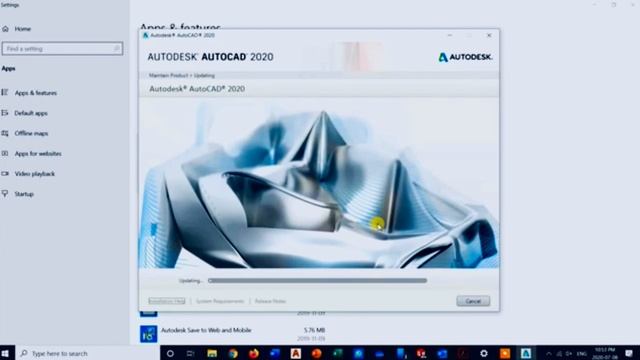Open Apps & features in Settings sidebar
Image resolution: width=640 pixels, height=360 pixels.
35,93
